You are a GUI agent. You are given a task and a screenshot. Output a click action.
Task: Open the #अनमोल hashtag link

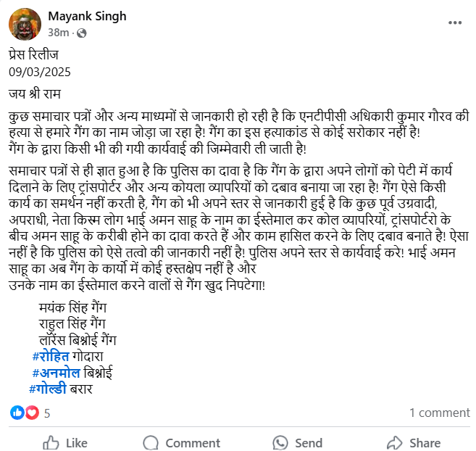click(57, 373)
